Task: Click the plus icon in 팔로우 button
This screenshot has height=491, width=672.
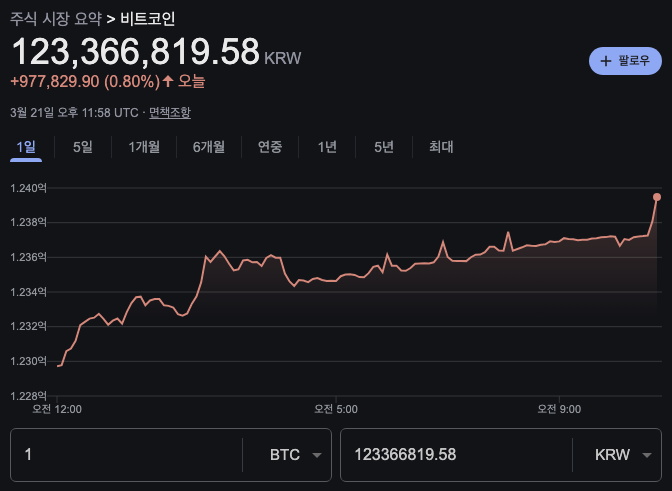Action: (606, 61)
